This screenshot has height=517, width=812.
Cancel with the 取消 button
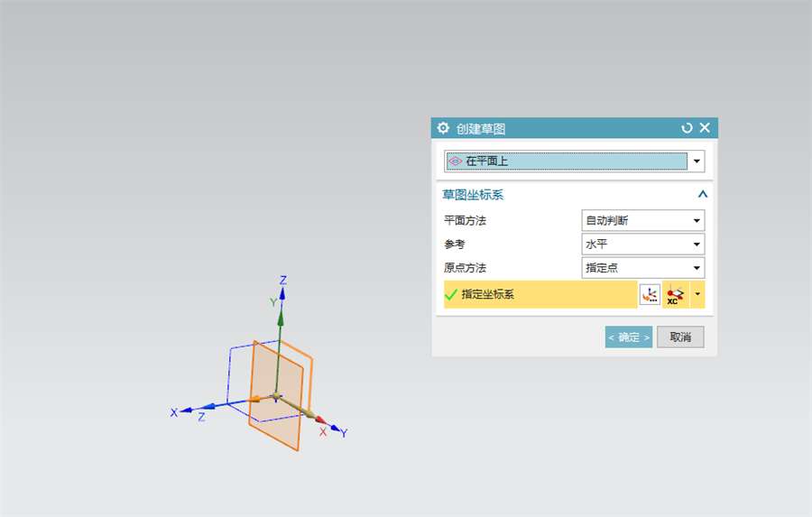(680, 337)
